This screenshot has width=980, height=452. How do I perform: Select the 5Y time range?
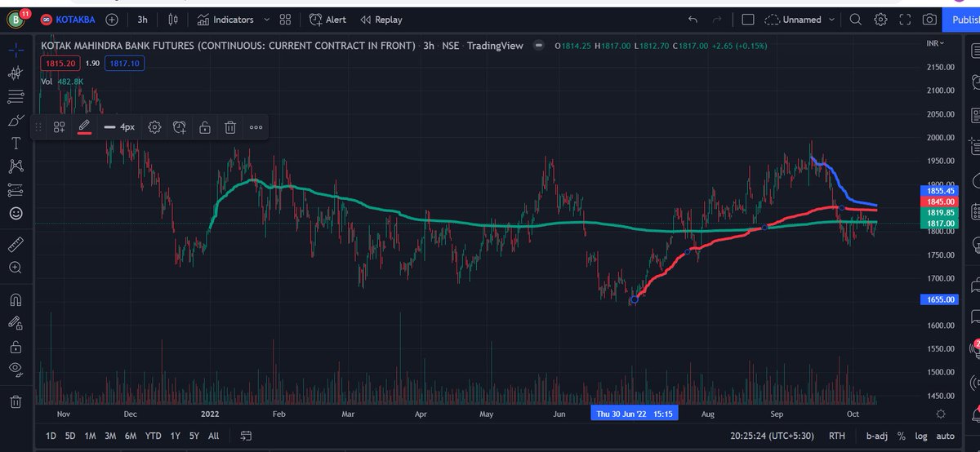(195, 436)
